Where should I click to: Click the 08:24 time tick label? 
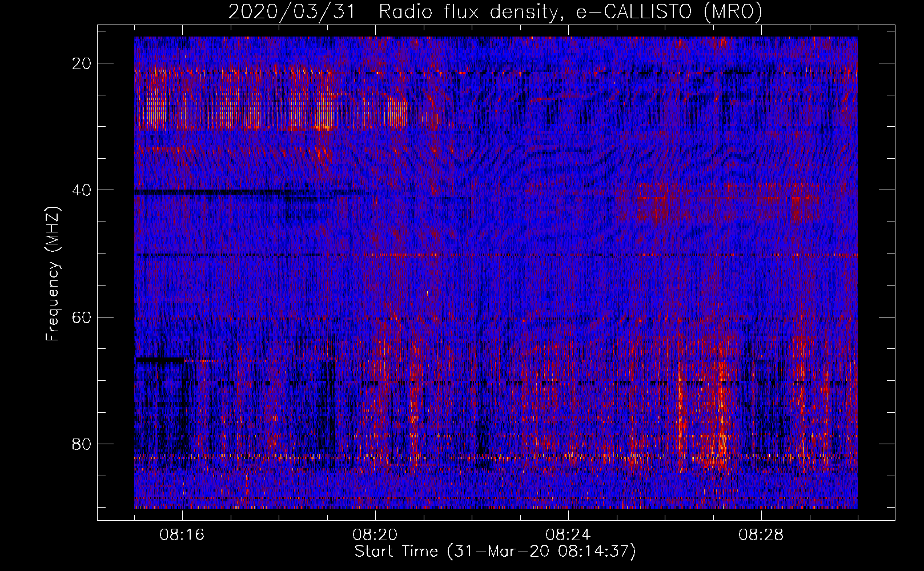click(568, 535)
